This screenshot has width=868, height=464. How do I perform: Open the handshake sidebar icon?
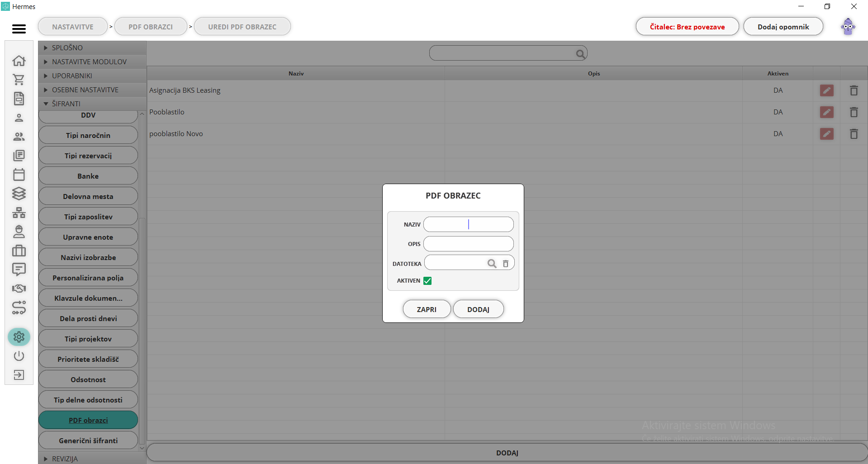coord(19,289)
